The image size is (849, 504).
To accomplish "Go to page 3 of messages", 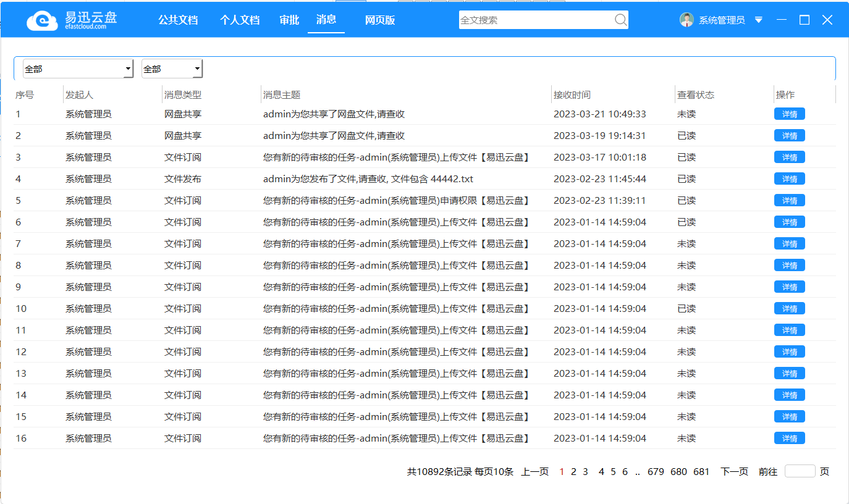I will [x=585, y=471].
